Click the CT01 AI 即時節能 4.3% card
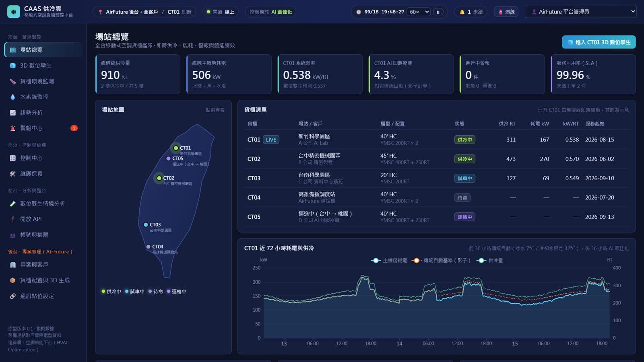Screen dimensions: 644x362 (411, 74)
